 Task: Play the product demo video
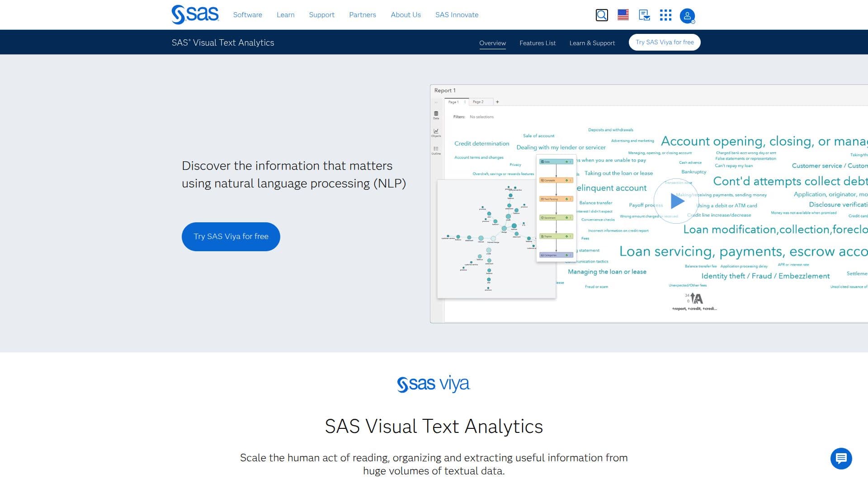click(676, 201)
